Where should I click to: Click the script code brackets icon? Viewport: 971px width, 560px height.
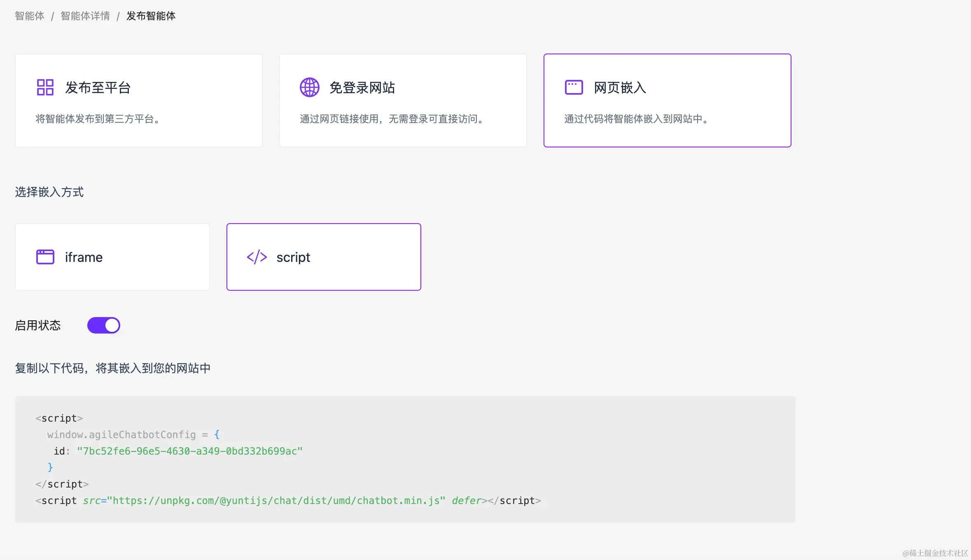tap(257, 257)
